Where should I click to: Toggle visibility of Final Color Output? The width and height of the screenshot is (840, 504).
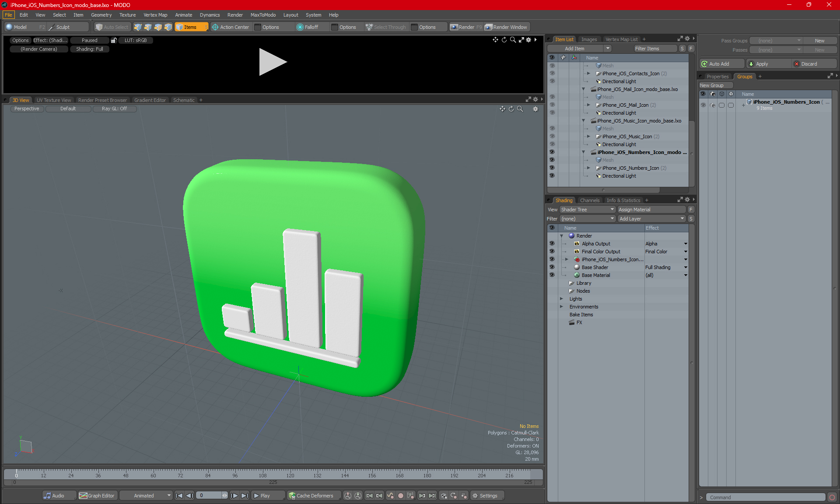[x=552, y=251]
